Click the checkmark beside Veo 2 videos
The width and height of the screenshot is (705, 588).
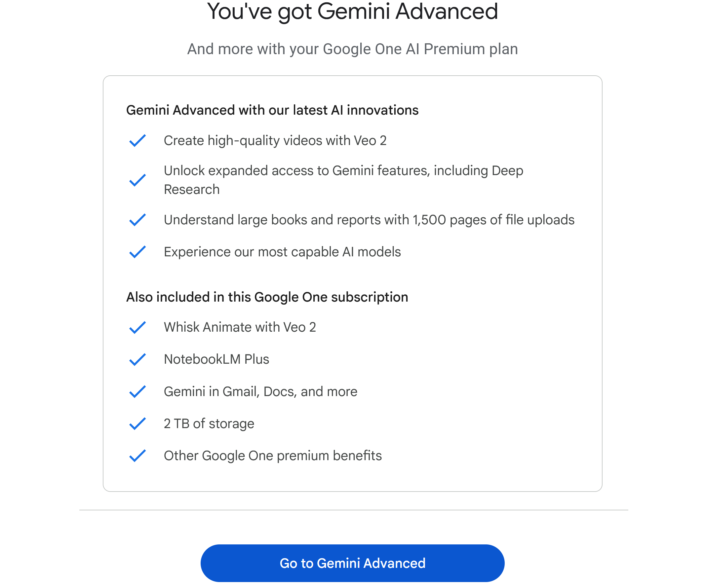coord(137,141)
